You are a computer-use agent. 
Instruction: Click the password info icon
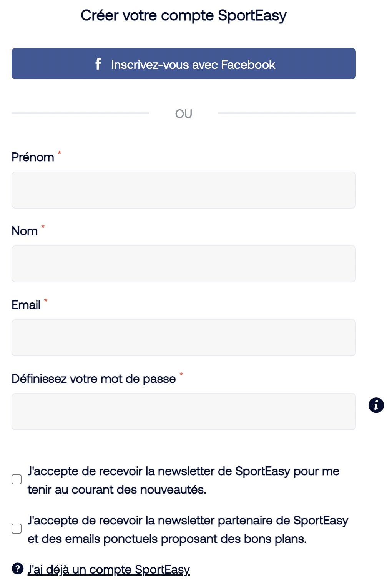pos(376,405)
